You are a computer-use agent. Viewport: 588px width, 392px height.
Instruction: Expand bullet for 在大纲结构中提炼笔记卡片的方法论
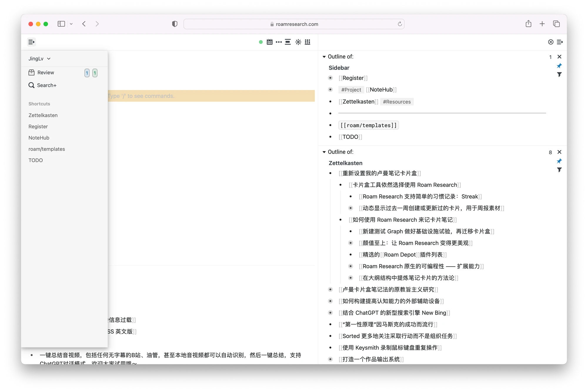tap(351, 278)
